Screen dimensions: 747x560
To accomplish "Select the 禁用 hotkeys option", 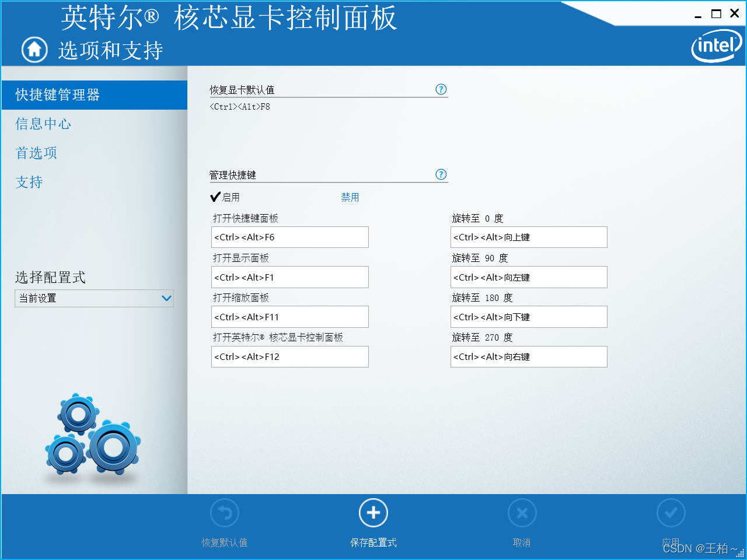I will click(350, 197).
